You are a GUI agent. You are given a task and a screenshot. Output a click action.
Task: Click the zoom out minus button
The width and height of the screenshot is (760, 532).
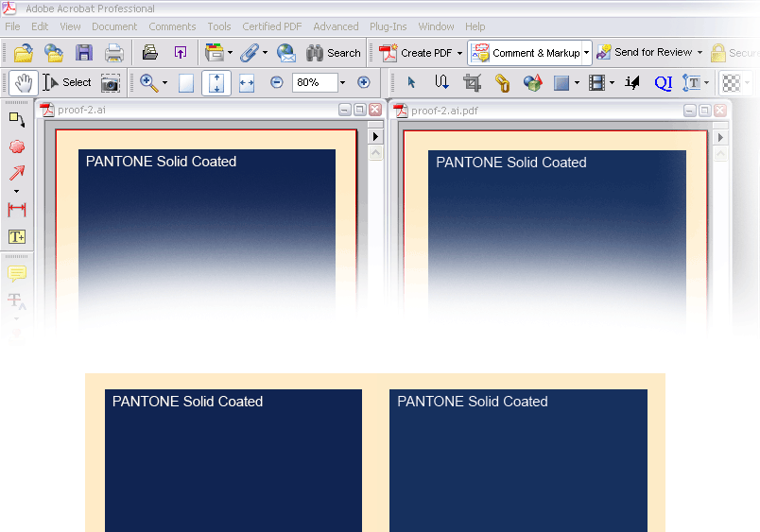coord(277,82)
